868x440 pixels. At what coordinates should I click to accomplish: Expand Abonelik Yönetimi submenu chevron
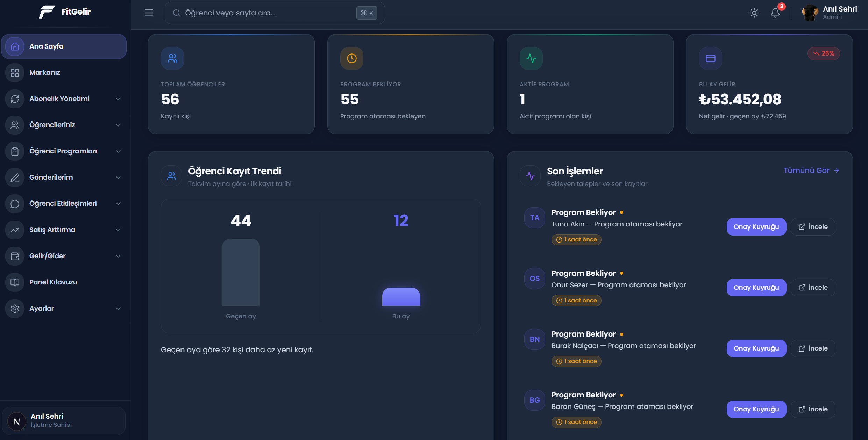click(118, 99)
